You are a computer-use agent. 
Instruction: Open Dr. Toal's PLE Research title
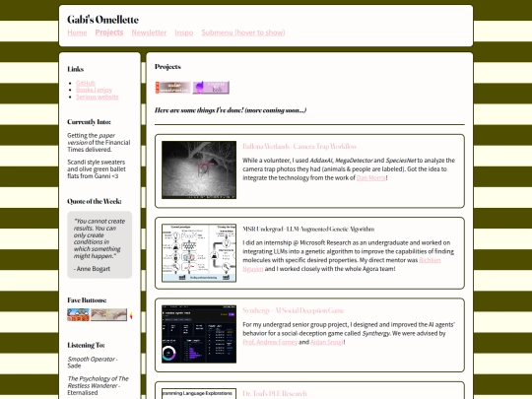[275, 393]
